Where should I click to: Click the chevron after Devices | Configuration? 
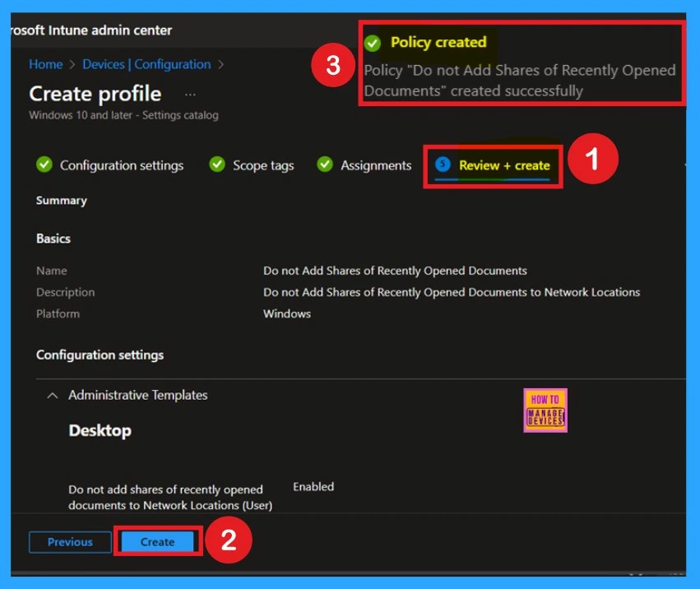220,65
